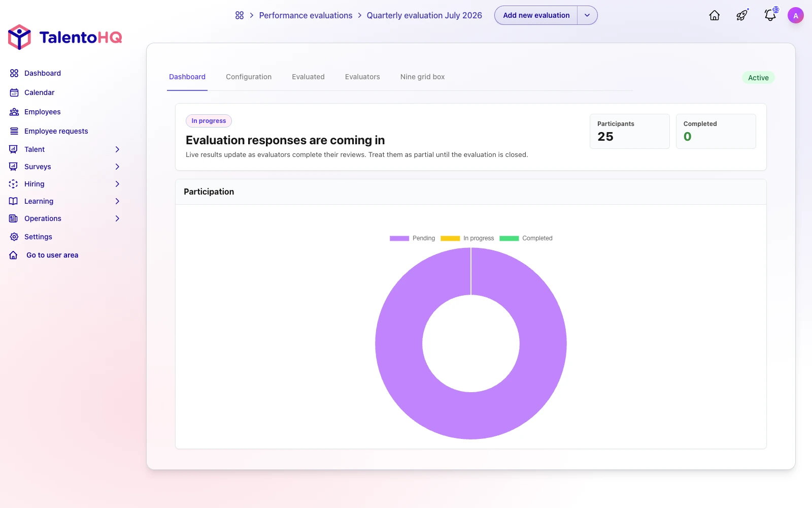Open the Calendar sidebar icon
The width and height of the screenshot is (812, 508).
point(14,92)
